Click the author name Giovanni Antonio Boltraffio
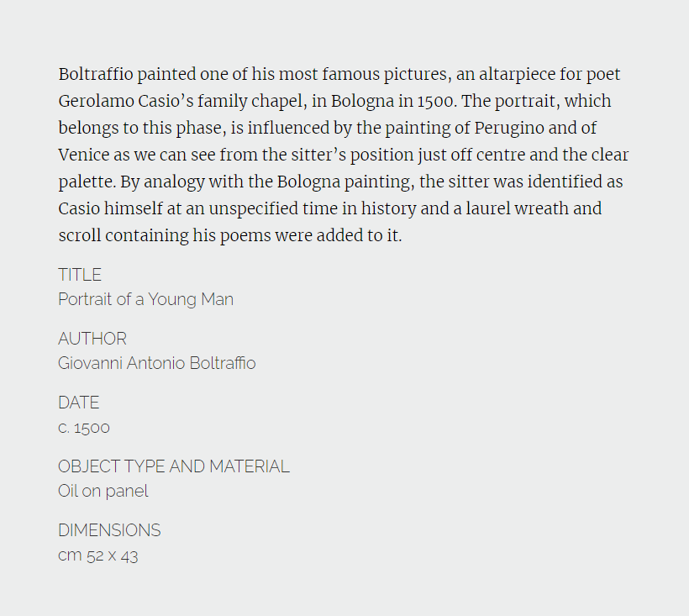Viewport: 689px width, 616px height. coord(157,363)
